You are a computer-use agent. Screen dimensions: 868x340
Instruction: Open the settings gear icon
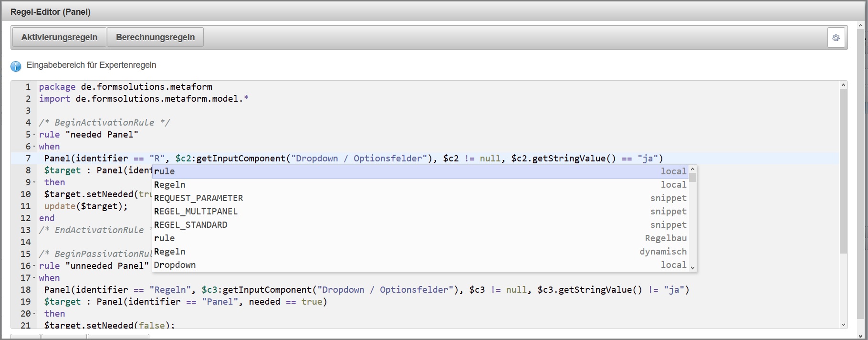tap(836, 38)
